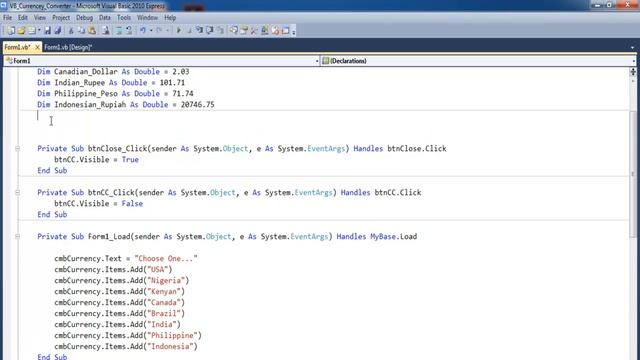The image size is (640, 360).
Task: Open the (Declarations) method combo box
Action: (x=478, y=61)
